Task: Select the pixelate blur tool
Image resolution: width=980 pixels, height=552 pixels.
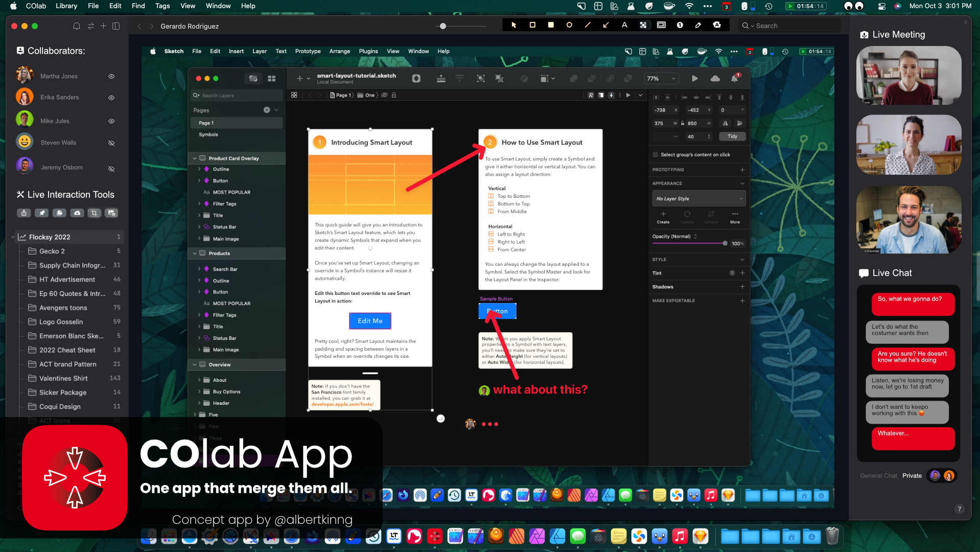Action: pyautogui.click(x=643, y=25)
